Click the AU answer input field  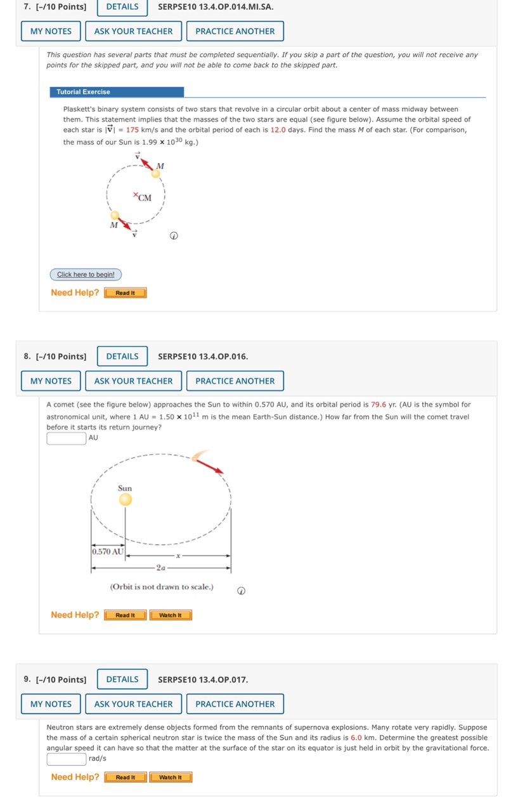click(x=66, y=438)
